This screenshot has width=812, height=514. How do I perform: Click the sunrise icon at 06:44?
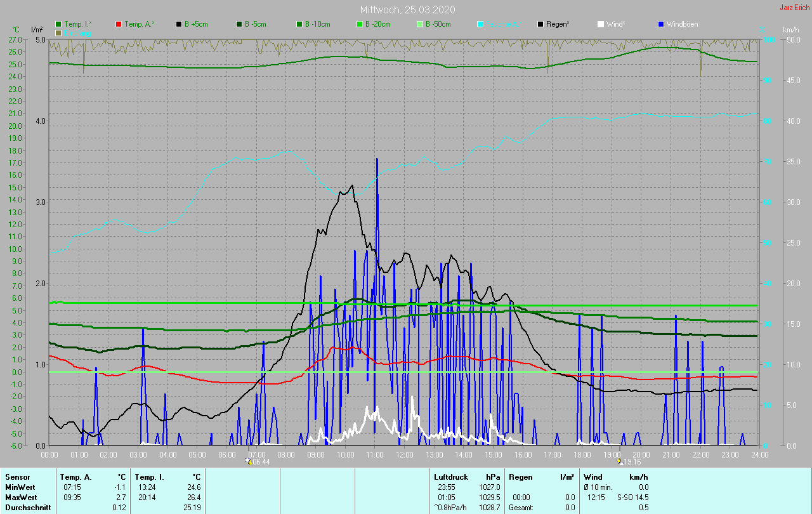pyautogui.click(x=248, y=461)
